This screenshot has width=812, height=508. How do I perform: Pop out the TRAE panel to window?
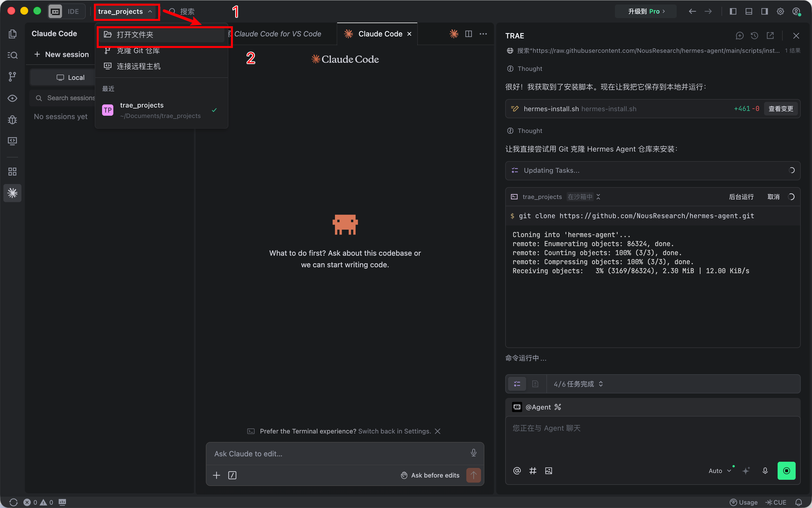pos(770,36)
